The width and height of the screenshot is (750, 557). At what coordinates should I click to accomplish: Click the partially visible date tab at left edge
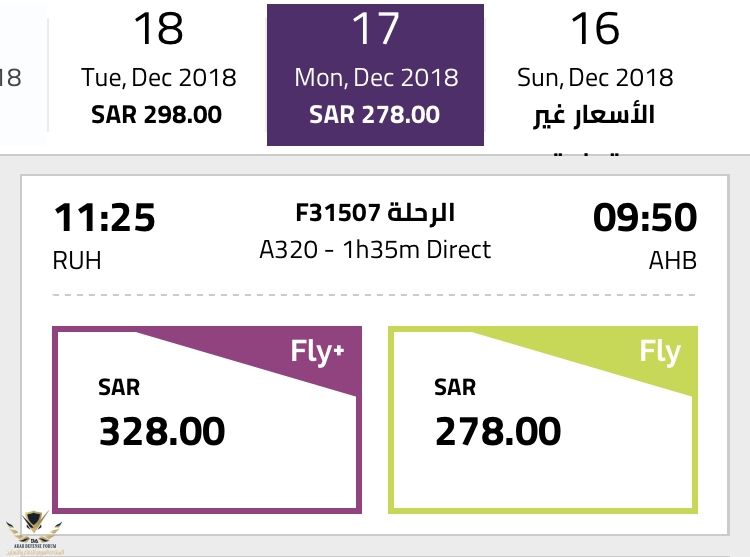click(23, 75)
